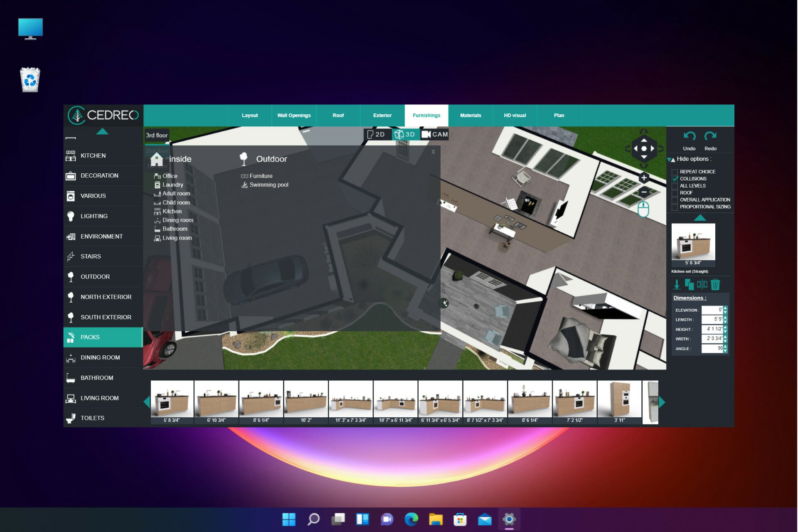Screen dimensions: 798x532
Task: Toggle the Collisions checkbox
Action: [x=676, y=178]
